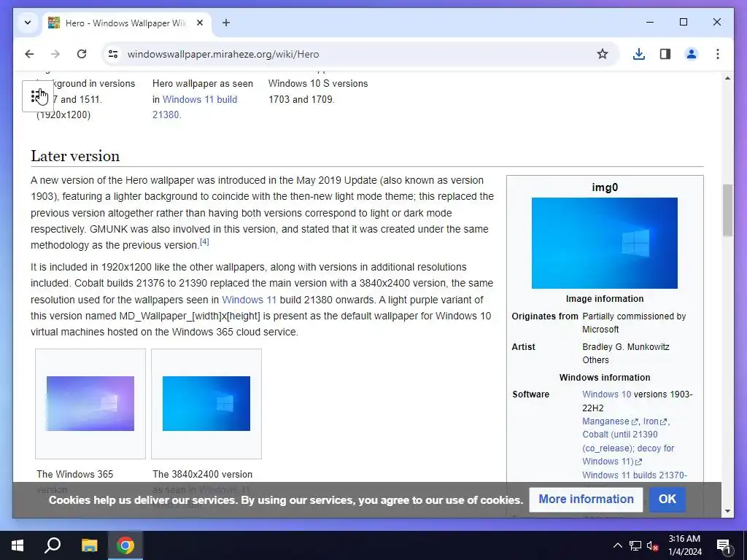
Task: Follow Windows 11 builds 21370 link
Action: tap(635, 475)
